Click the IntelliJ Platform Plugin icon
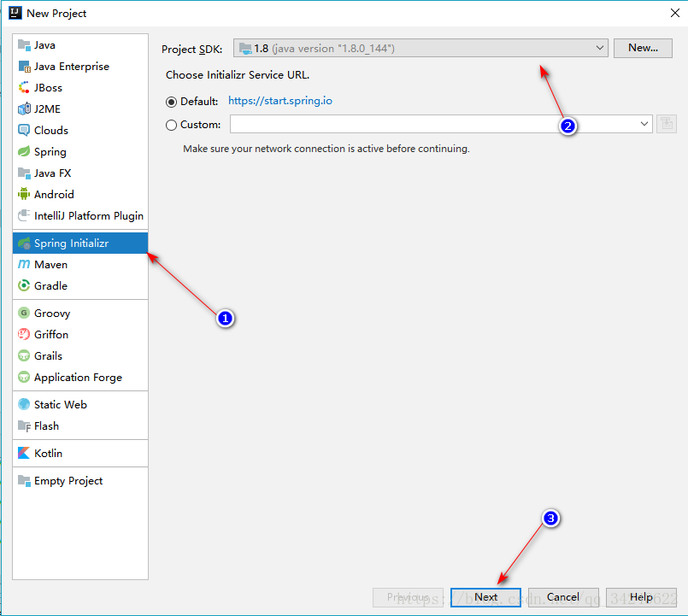The image size is (688, 616). (24, 215)
